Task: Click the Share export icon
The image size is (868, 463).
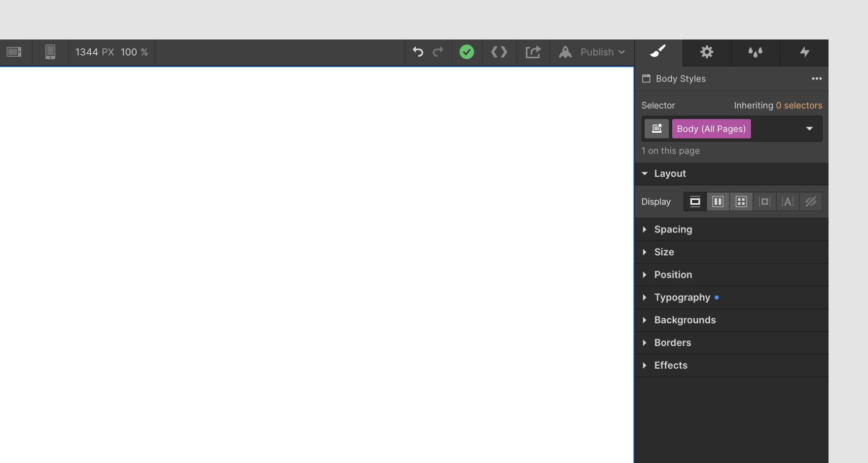Action: (533, 52)
